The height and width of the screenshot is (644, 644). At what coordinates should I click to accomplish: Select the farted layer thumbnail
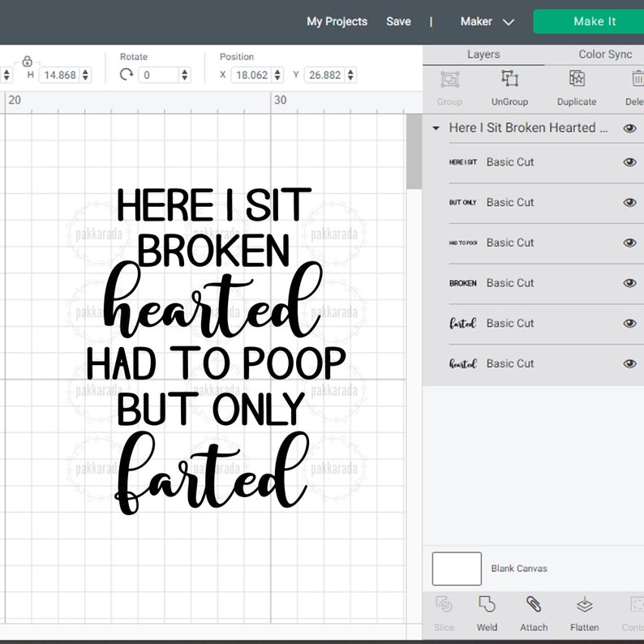tap(463, 324)
